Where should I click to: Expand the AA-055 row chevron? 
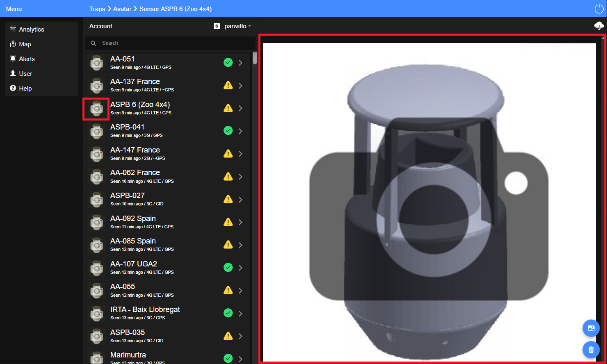coord(240,291)
